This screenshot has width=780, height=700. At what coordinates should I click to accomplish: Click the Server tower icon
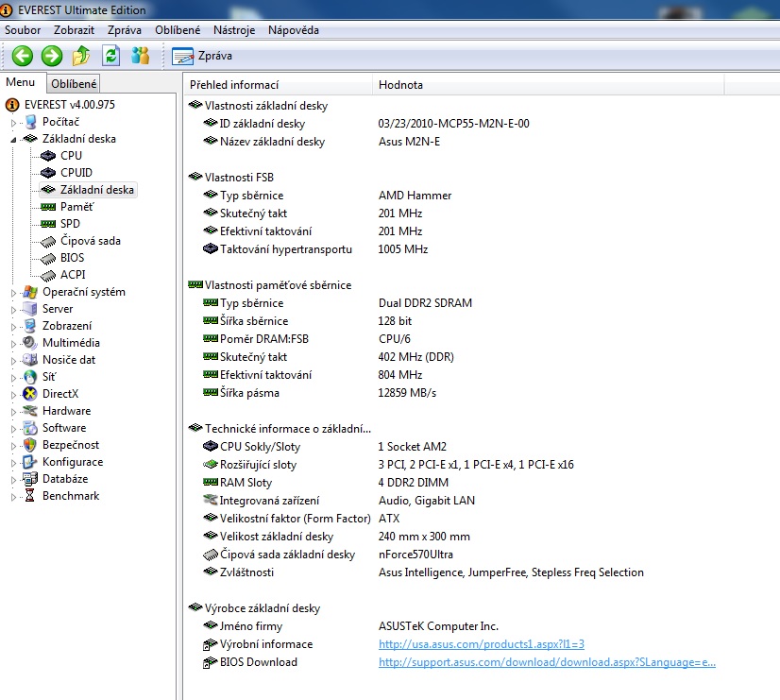[30, 309]
